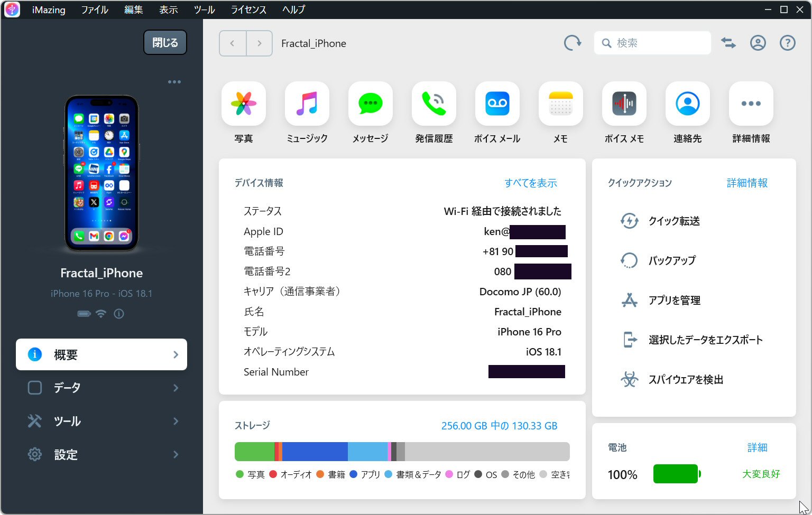Click the battery status icon under the device name
The height and width of the screenshot is (515, 812).
[84, 314]
